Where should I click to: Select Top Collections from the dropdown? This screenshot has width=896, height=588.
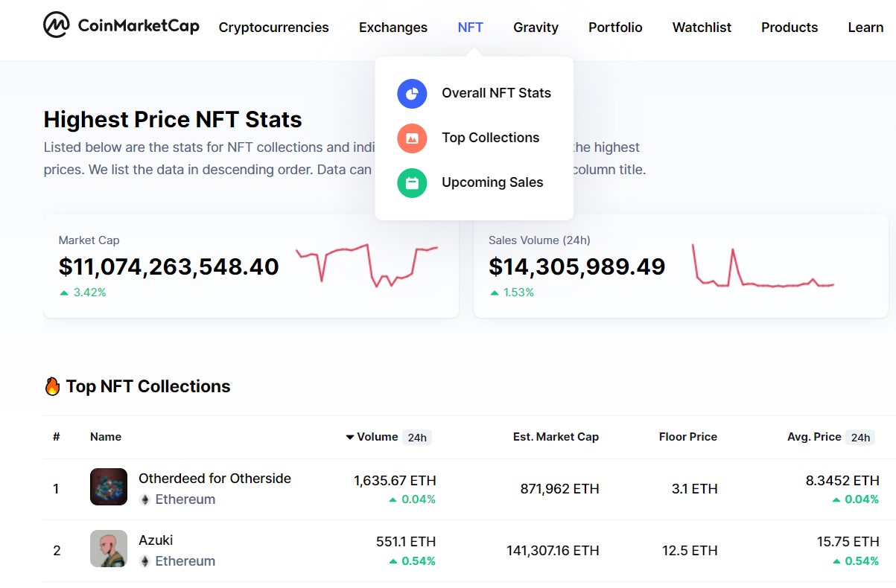tap(490, 138)
